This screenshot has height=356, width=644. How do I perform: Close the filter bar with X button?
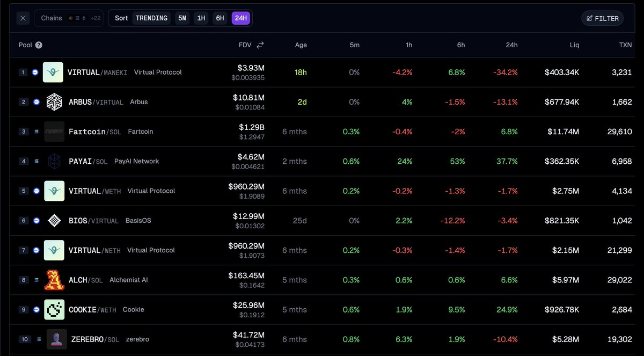pyautogui.click(x=23, y=18)
